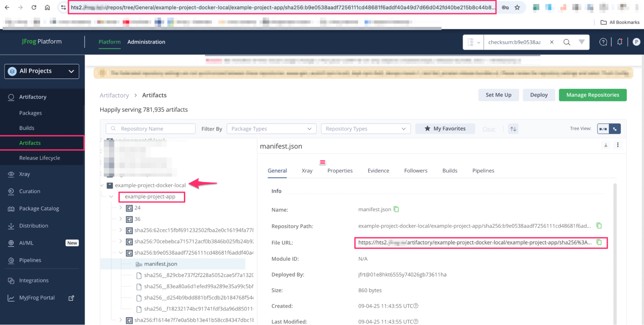Click Artifactory breadcrumb link
Image resolution: width=644 pixels, height=325 pixels.
114,95
